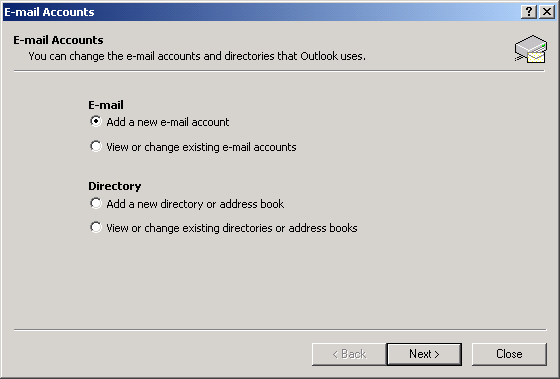Click the bold E-mail Accounts header
Screen dimensions: 560x379
(58, 40)
